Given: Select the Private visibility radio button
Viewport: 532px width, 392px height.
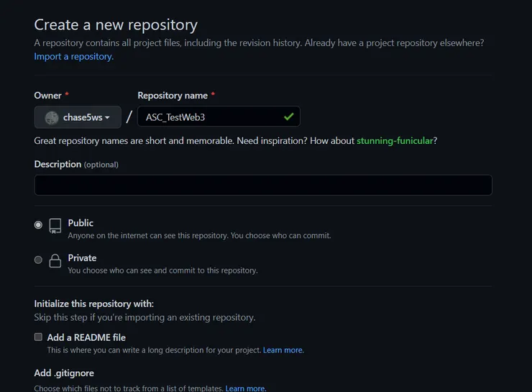Looking at the screenshot, I should click(39, 260).
